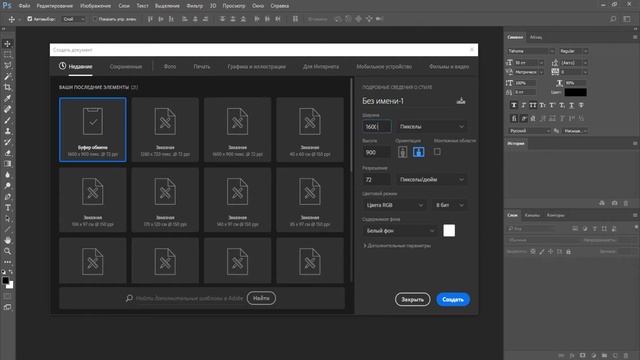The height and width of the screenshot is (360, 640).
Task: Select the Horizontal Type tool
Action: coord(7,208)
